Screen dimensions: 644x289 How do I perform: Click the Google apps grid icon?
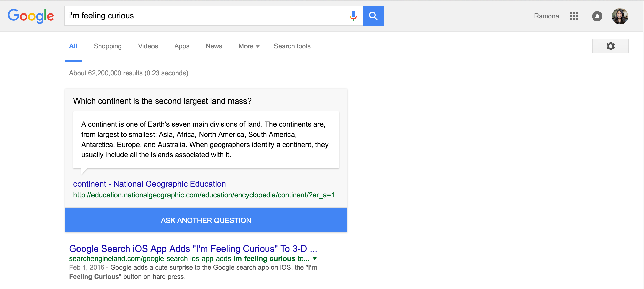pyautogui.click(x=575, y=16)
